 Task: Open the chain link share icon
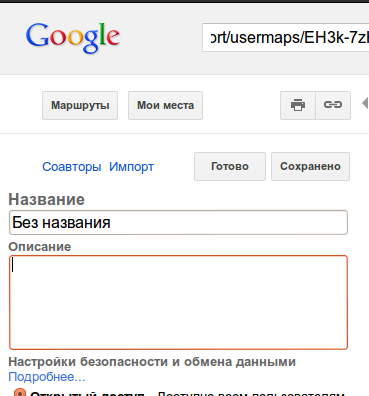click(333, 105)
